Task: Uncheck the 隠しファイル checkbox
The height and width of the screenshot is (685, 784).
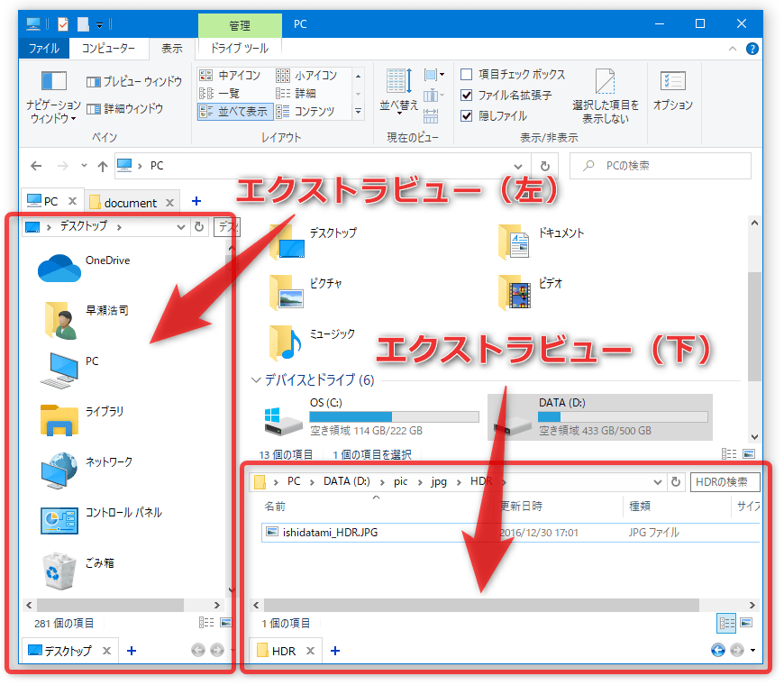Action: 467,115
